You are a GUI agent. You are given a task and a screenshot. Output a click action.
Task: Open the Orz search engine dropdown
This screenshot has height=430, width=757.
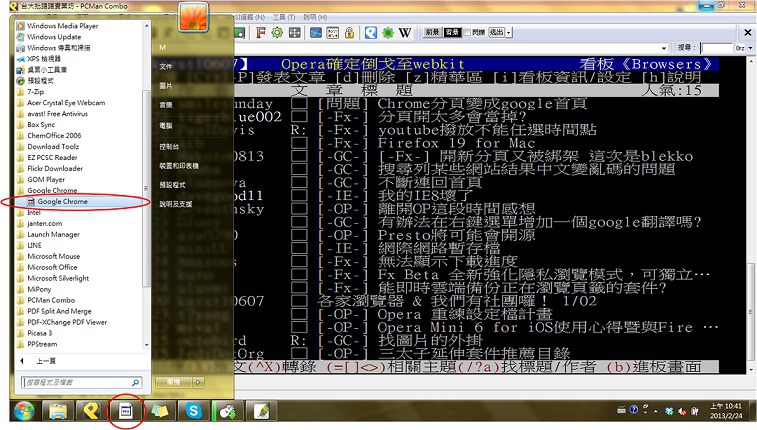(x=750, y=48)
